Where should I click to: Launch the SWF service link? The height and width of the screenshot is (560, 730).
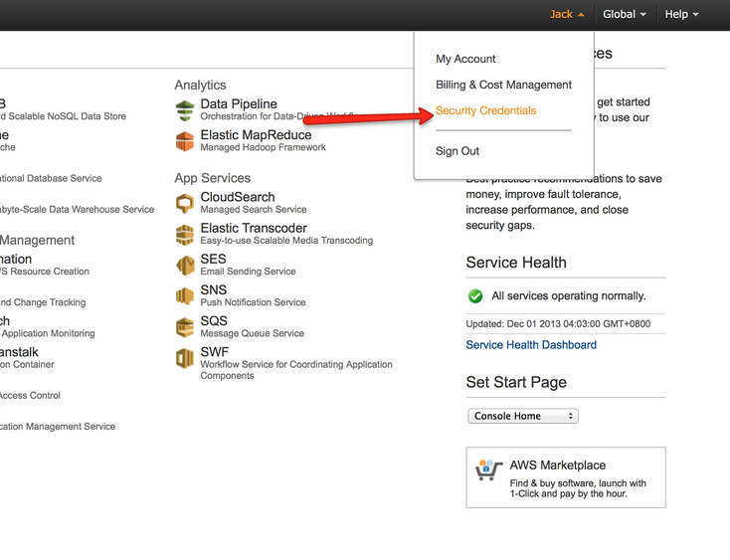coord(215,352)
